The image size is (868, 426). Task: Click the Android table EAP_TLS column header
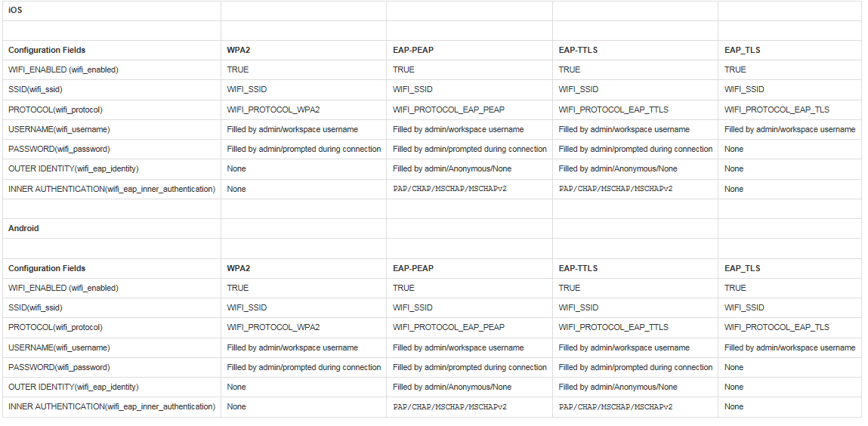pos(790,268)
